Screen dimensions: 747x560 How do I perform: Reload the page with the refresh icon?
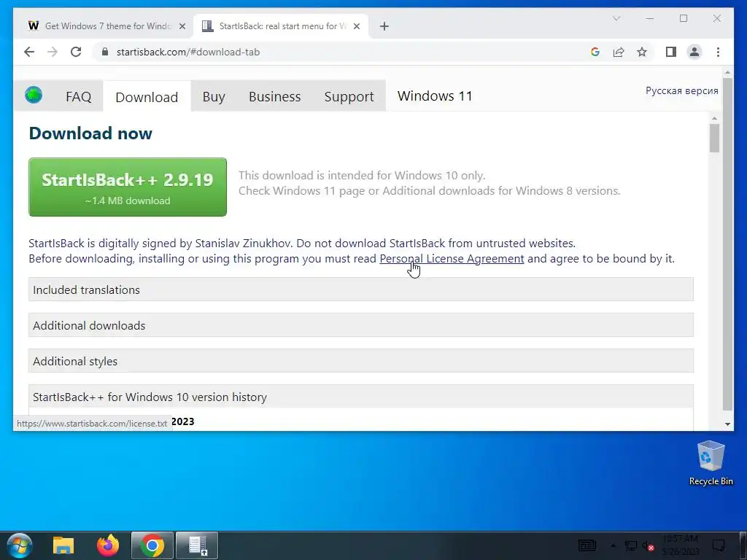coord(76,52)
